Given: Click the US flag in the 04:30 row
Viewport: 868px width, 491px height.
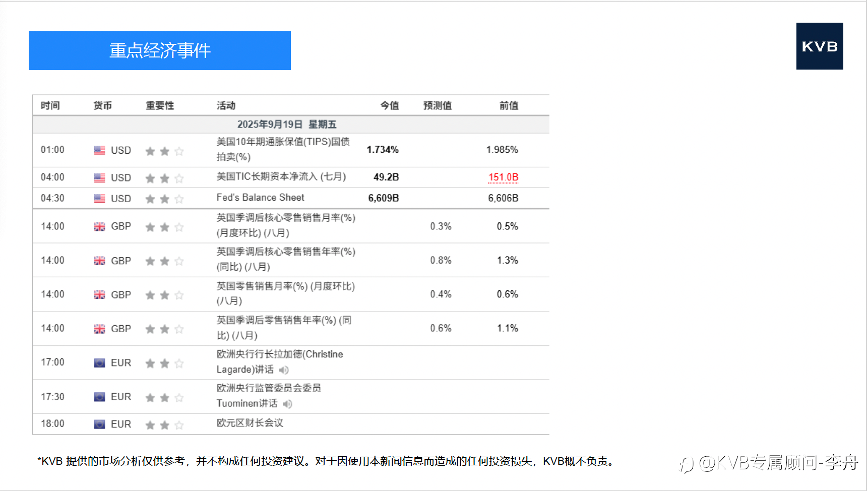Looking at the screenshot, I should [100, 199].
